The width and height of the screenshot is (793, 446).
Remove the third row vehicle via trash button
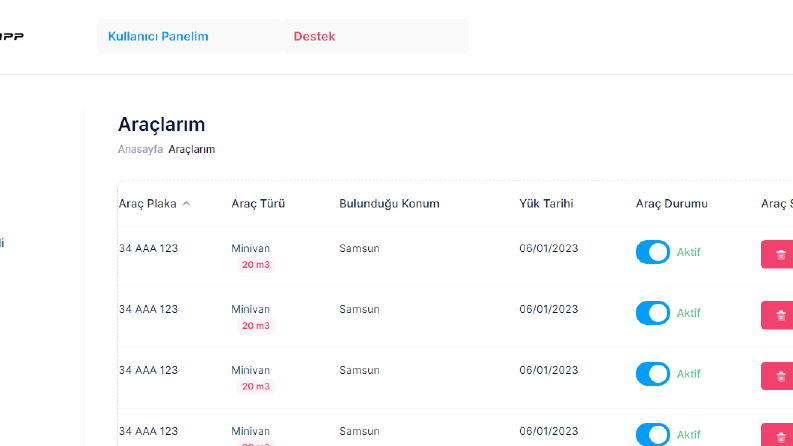[x=777, y=376]
